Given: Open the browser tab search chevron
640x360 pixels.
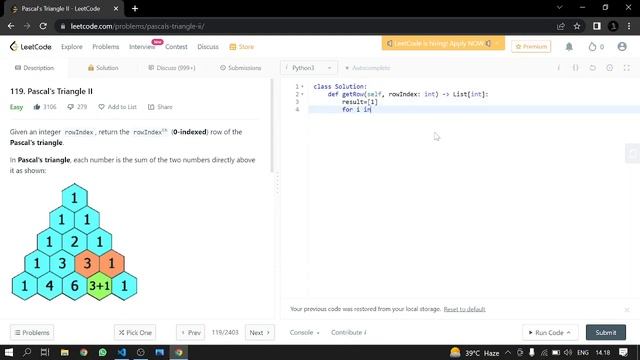Looking at the screenshot, I should pos(560,7).
